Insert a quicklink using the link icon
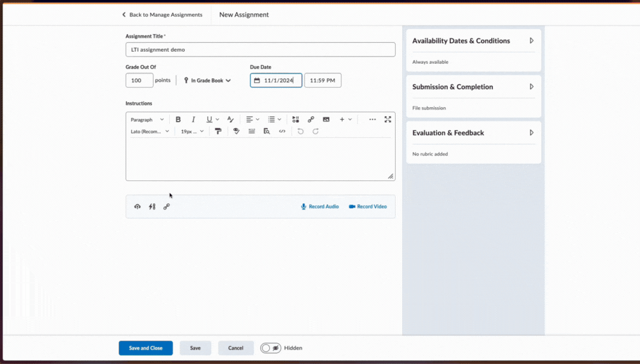This screenshot has width=640, height=364. pyautogui.click(x=311, y=119)
